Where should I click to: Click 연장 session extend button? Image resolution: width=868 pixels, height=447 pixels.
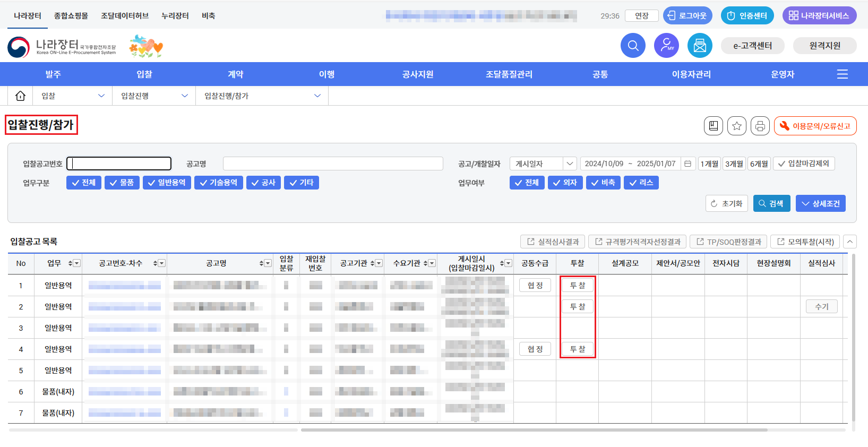point(642,16)
